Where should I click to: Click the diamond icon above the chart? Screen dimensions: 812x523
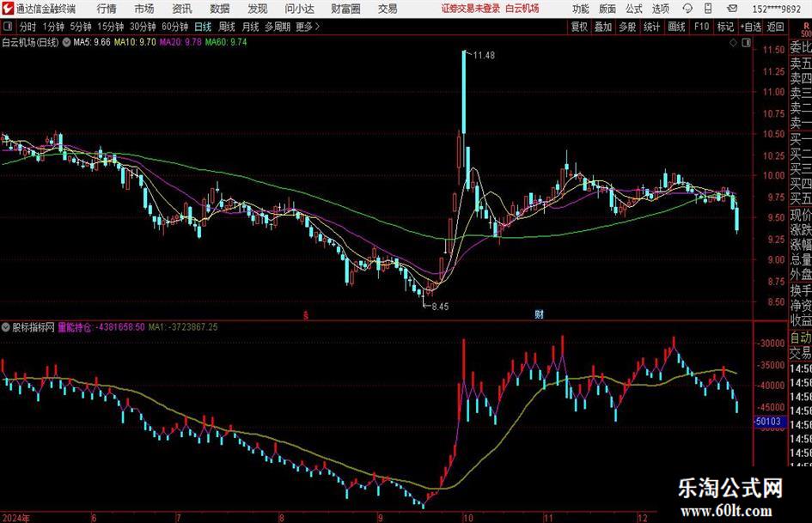point(733,43)
